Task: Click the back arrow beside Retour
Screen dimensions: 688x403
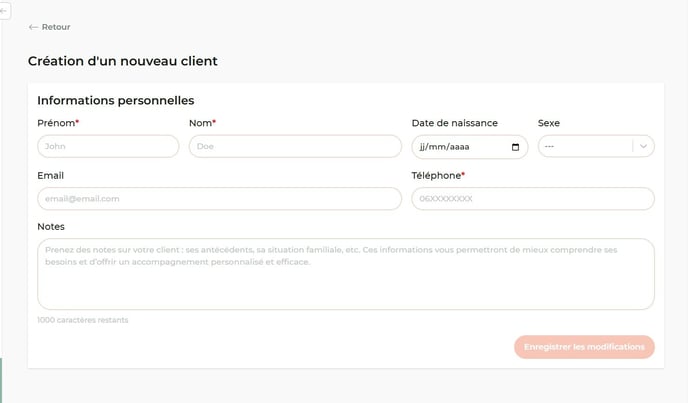Action: pyautogui.click(x=33, y=27)
